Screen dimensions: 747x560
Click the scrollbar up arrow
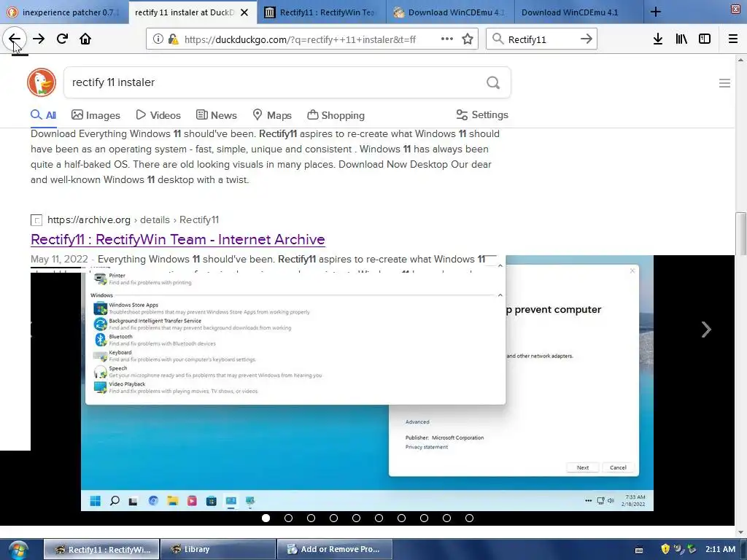click(x=740, y=60)
